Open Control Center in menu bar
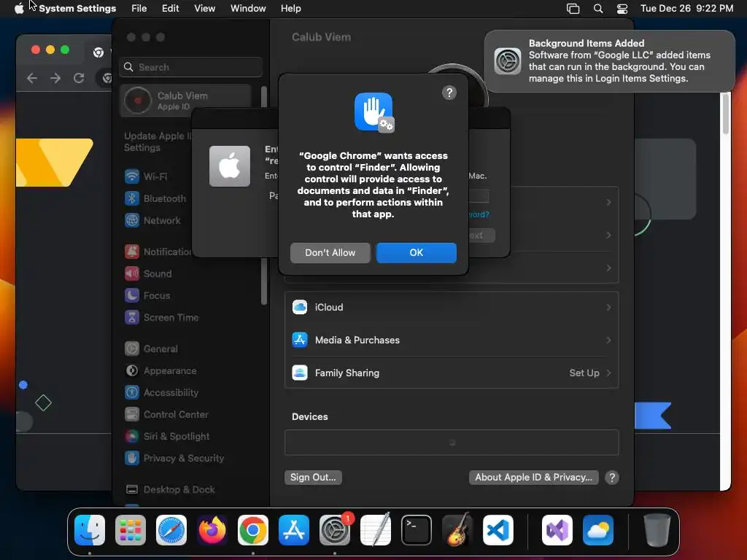This screenshot has height=560, width=747. pos(622,9)
